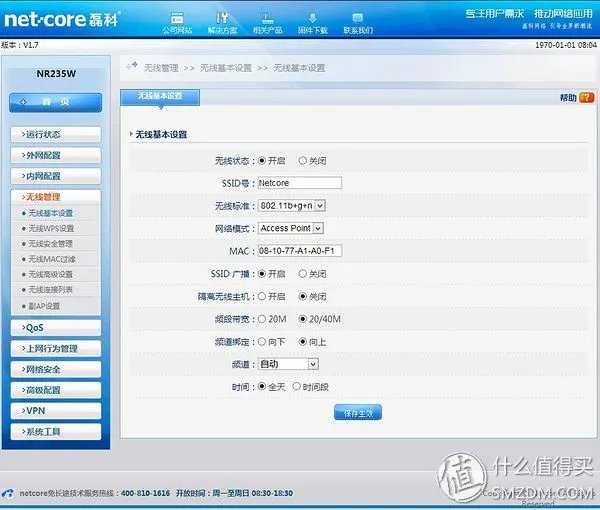Viewport: 600px width, 510px height.
Task: Click the 版本 V1.7 version text
Action: point(20,45)
